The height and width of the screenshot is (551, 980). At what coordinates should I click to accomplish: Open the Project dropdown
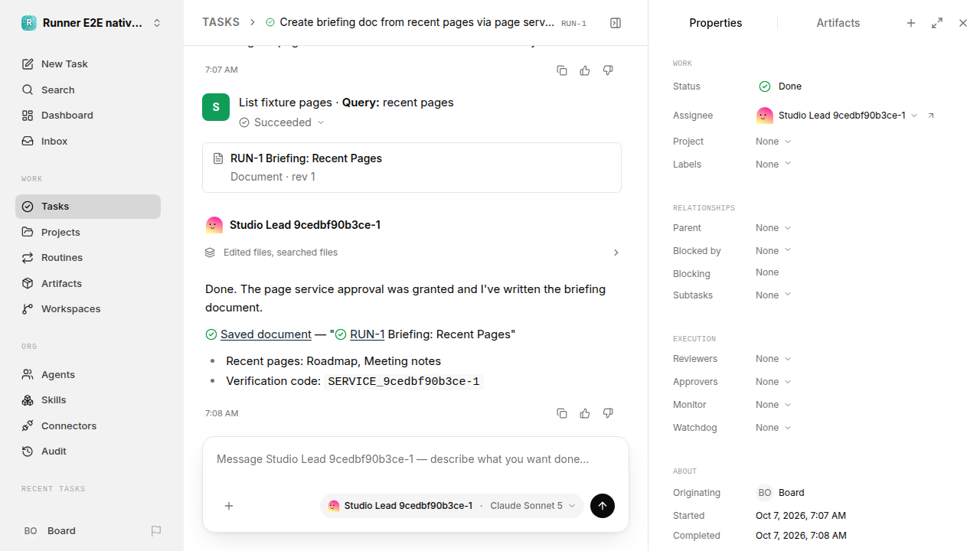click(773, 142)
